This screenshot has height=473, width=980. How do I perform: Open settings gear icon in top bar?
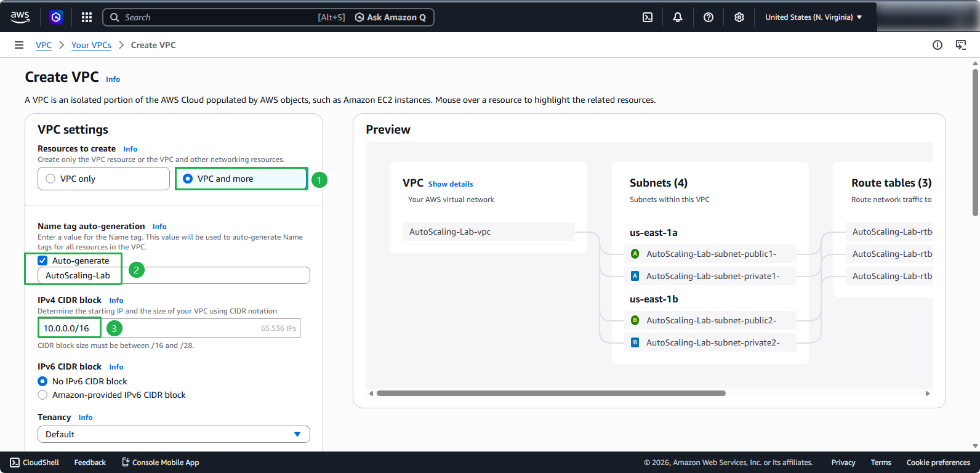click(739, 17)
